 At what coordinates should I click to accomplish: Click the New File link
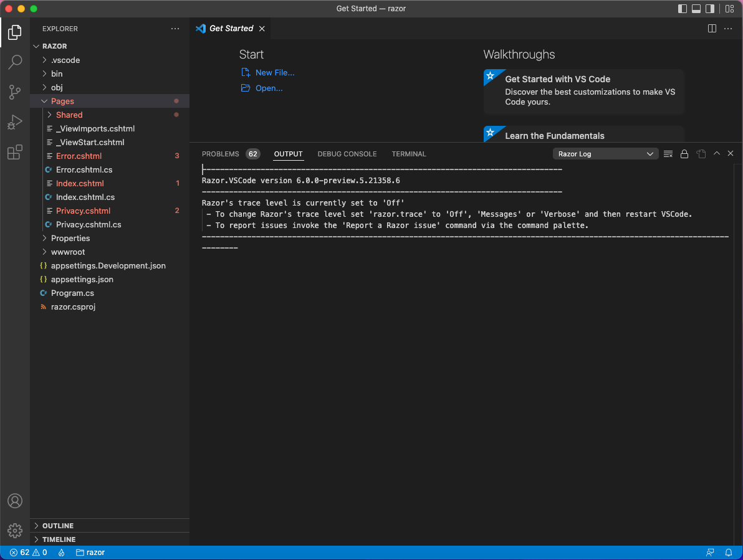click(274, 72)
